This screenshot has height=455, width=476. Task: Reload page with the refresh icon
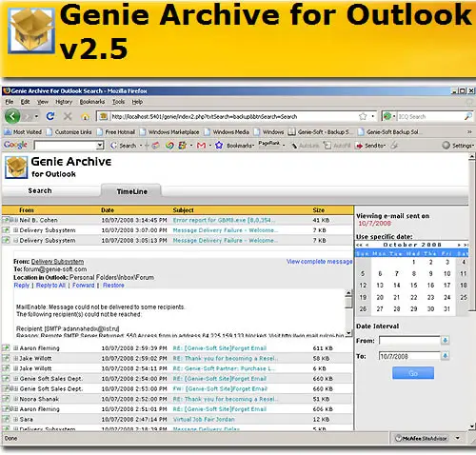point(50,116)
